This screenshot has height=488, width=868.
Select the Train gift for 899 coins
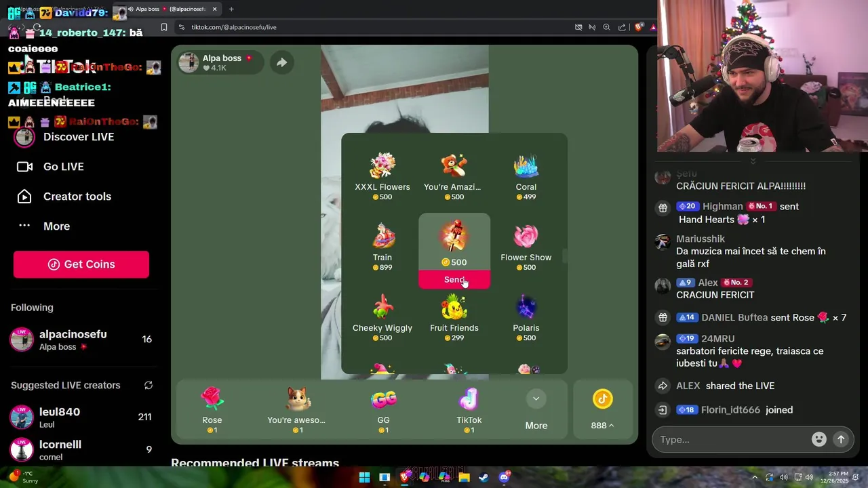coord(382,247)
